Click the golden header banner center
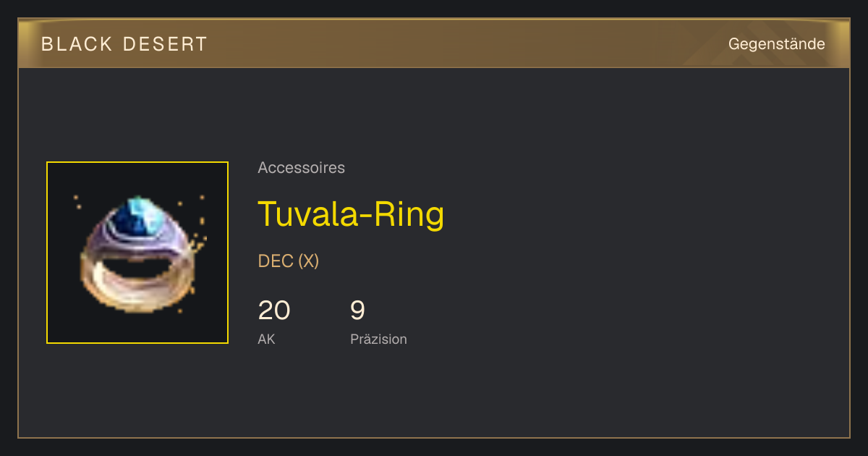The image size is (868, 456). pyautogui.click(x=434, y=43)
